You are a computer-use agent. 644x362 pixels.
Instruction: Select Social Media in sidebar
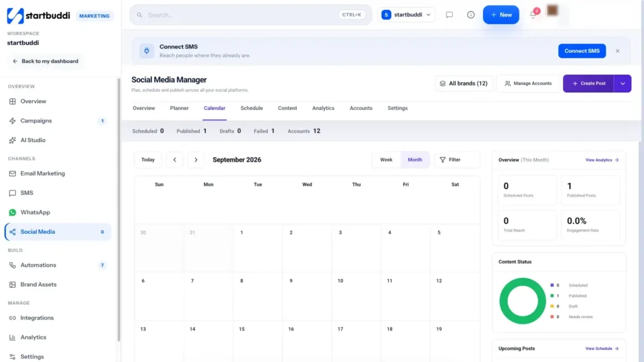click(57, 231)
